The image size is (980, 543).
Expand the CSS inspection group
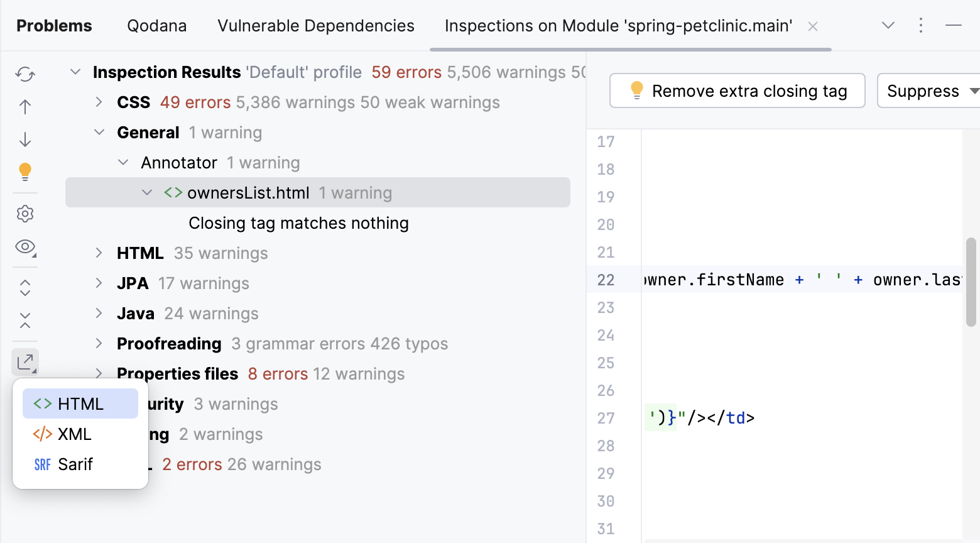pyautogui.click(x=99, y=102)
